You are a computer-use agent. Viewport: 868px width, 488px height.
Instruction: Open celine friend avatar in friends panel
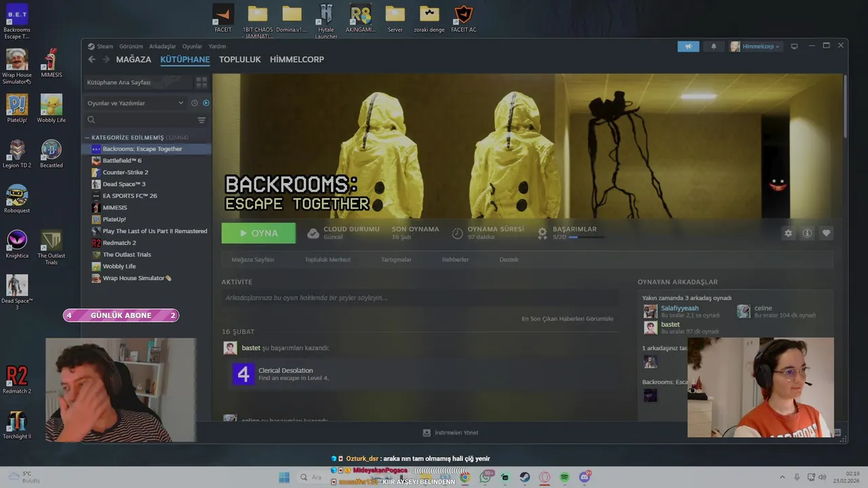click(x=744, y=311)
